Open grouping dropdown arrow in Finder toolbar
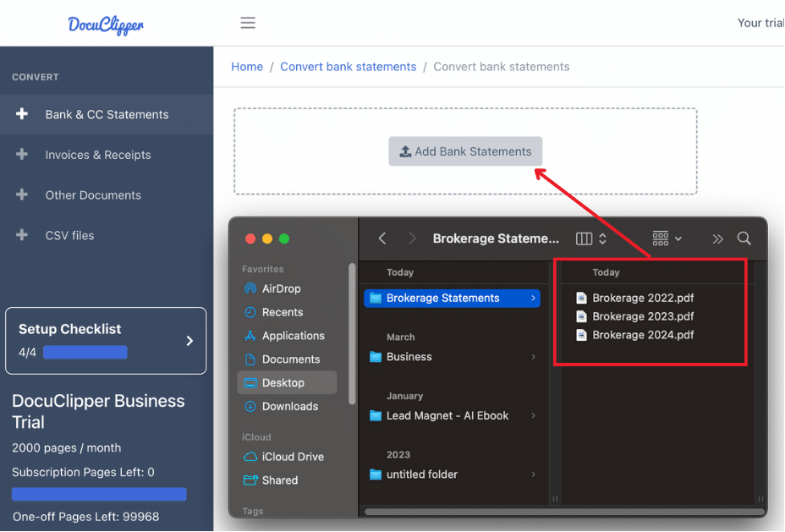 678,239
